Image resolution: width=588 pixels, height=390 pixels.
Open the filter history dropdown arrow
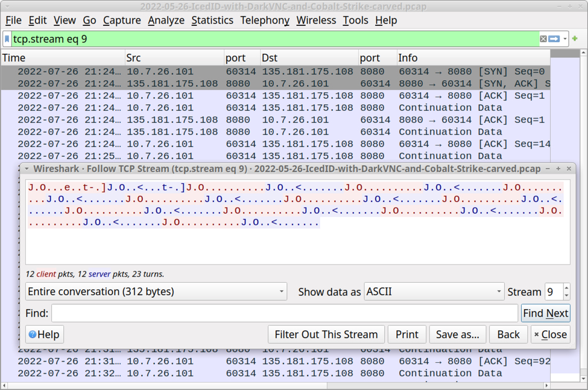pos(564,39)
